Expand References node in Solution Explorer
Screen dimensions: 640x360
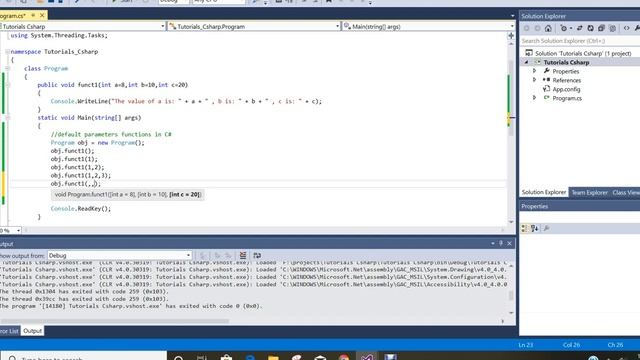[534, 80]
